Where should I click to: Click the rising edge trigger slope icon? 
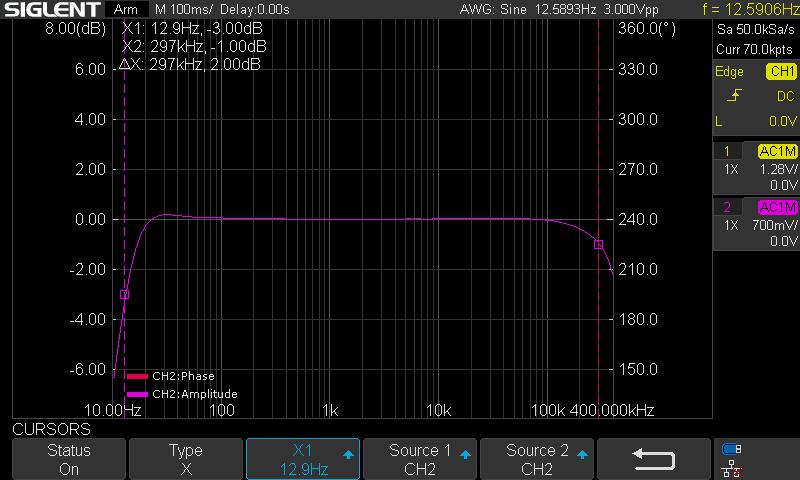tap(734, 95)
